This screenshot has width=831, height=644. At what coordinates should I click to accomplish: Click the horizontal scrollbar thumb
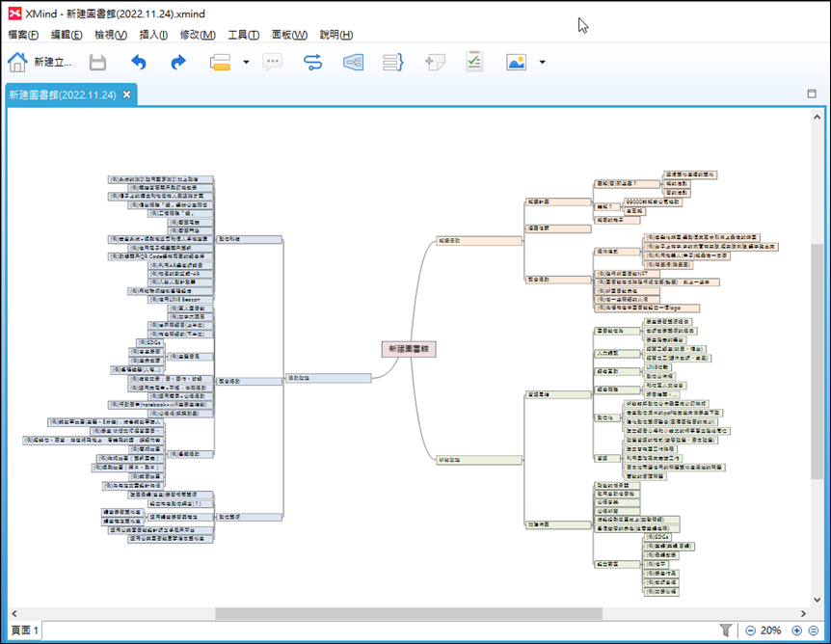pos(409,614)
